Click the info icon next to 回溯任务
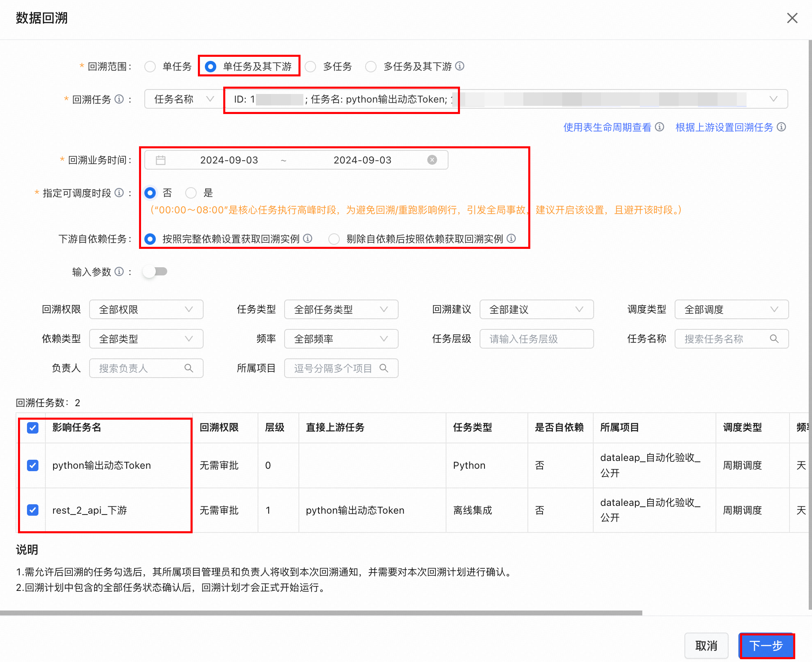This screenshot has width=812, height=662. [119, 99]
